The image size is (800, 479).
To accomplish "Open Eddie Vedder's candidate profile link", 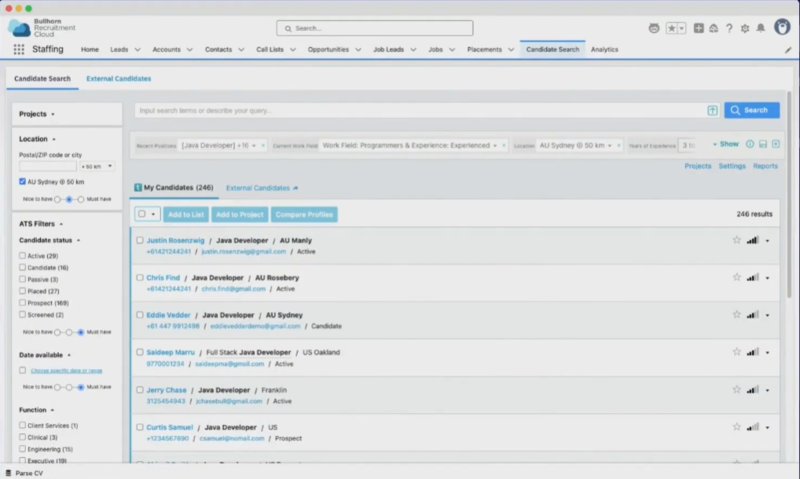I will 169,314.
